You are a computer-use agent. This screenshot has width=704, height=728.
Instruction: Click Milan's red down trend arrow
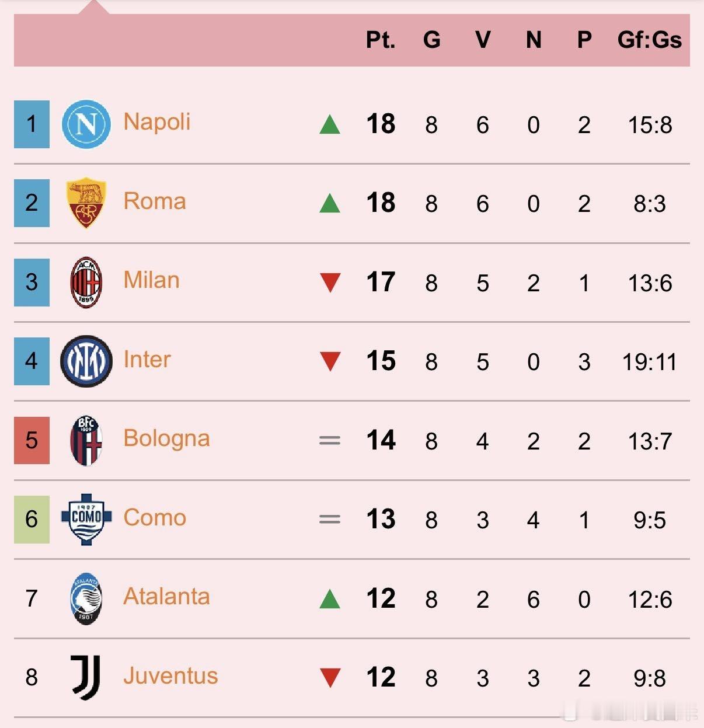click(x=330, y=283)
